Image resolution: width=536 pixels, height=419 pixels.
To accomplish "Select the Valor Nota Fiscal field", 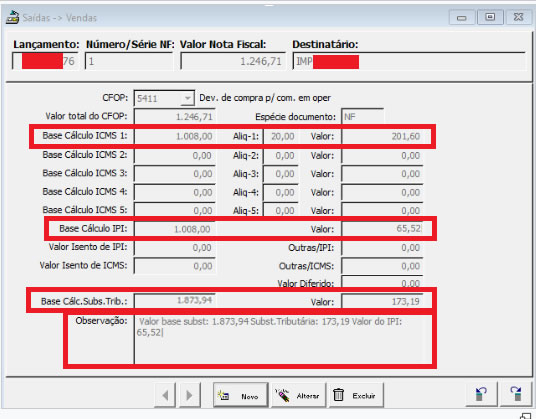I will (x=232, y=62).
